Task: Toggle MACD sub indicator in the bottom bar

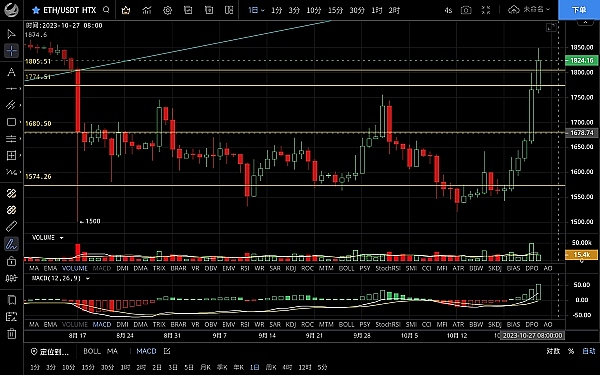Action: point(146,351)
